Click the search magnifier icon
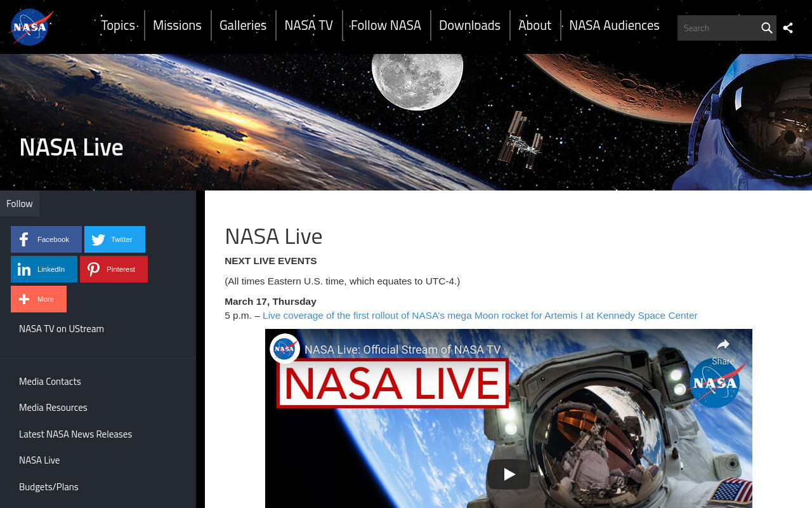Viewport: 812px width, 508px height. (766, 28)
